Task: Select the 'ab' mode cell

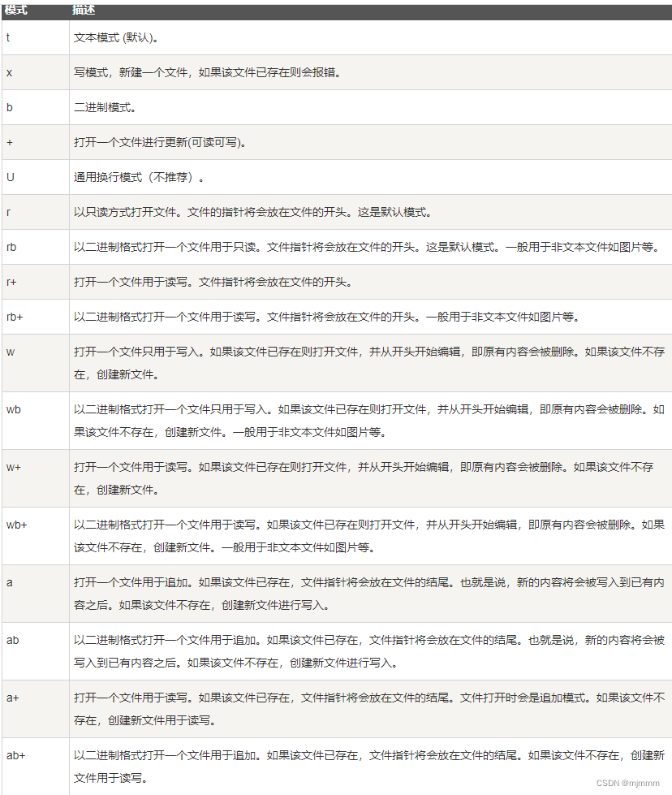Action: pyautogui.click(x=36, y=651)
